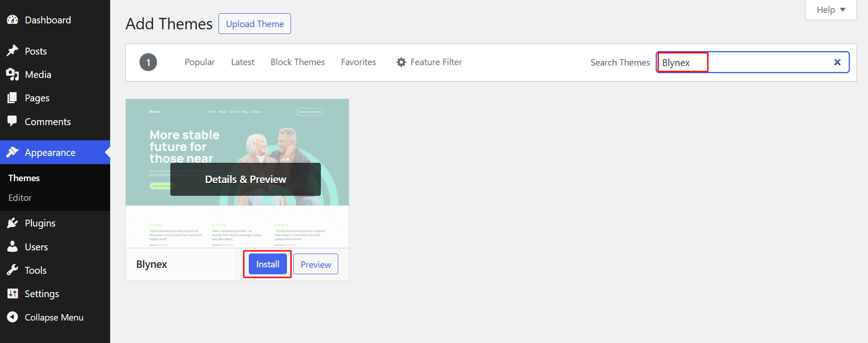Click Preview button for Blynex theme
Image resolution: width=868 pixels, height=343 pixels.
[x=316, y=264]
